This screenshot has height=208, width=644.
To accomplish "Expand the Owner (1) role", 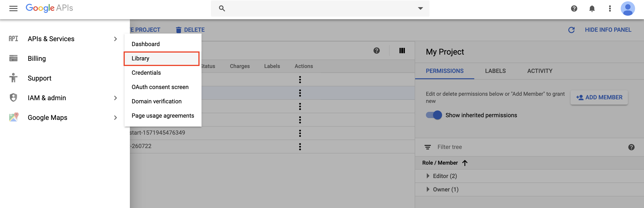I will tap(428, 189).
